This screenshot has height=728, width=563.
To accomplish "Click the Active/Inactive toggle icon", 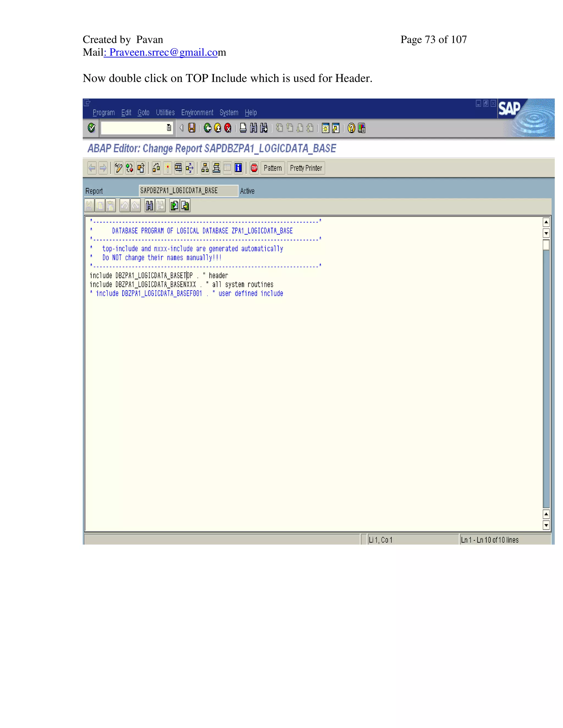I will pyautogui.click(x=130, y=168).
